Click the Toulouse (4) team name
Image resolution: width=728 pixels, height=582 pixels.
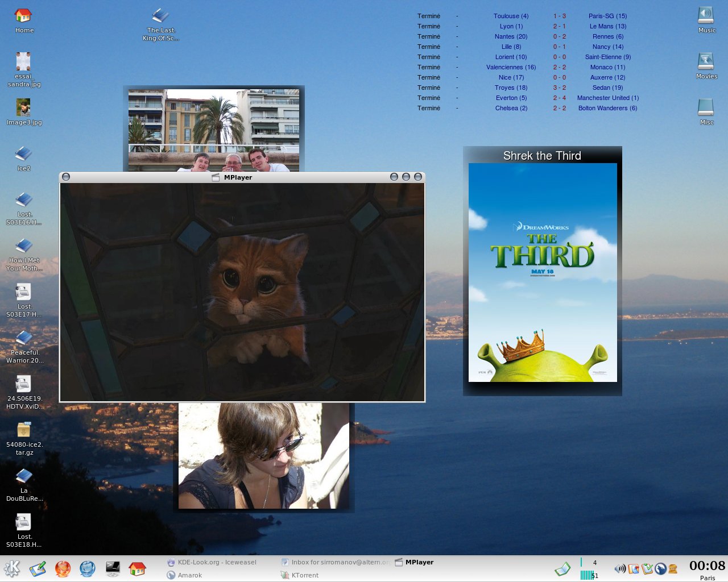[511, 16]
